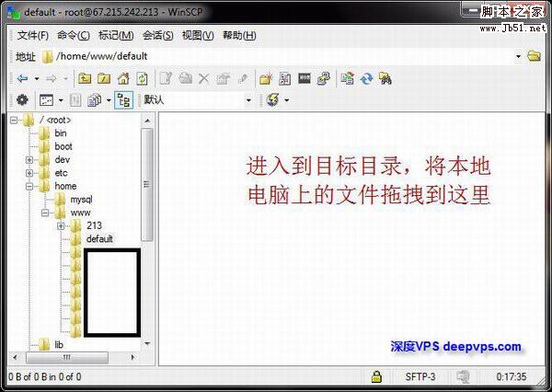Open the 文件(F) menu
Viewport: 552px width, 392px height.
33,35
